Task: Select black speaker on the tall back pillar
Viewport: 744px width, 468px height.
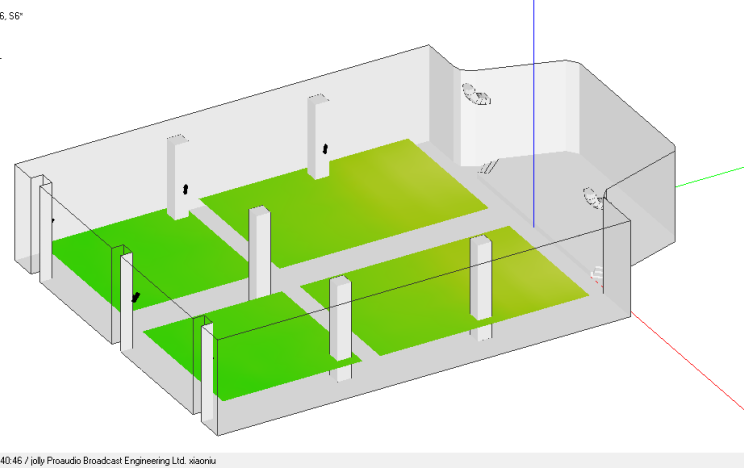Action: click(x=324, y=148)
